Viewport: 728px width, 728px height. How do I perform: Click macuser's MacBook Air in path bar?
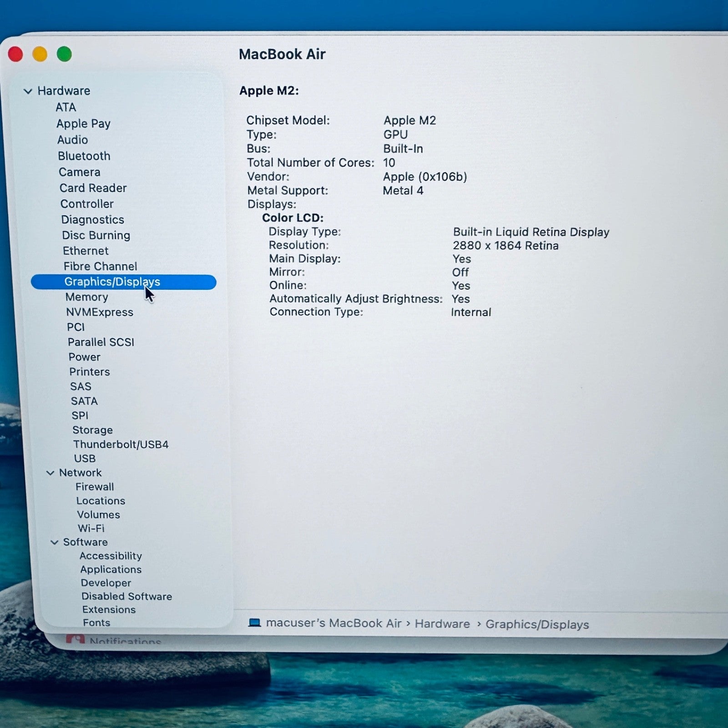[x=334, y=623]
